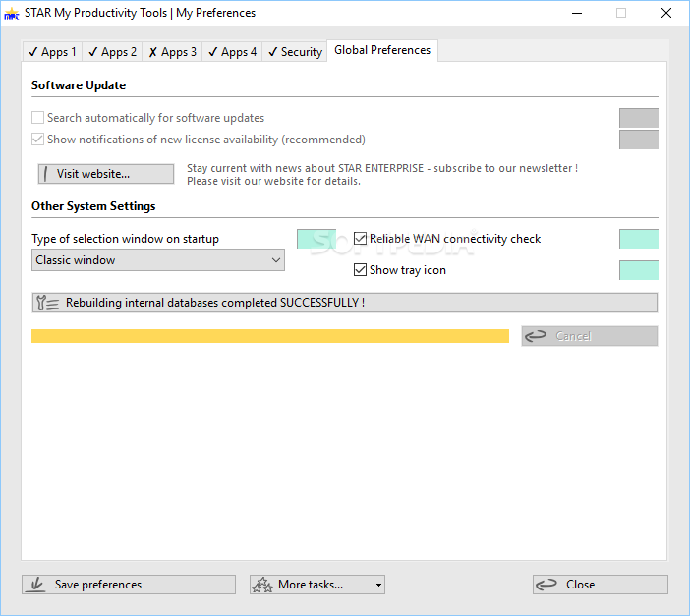Click the return arrow icon on Close
The width and height of the screenshot is (690, 616).
tap(546, 585)
